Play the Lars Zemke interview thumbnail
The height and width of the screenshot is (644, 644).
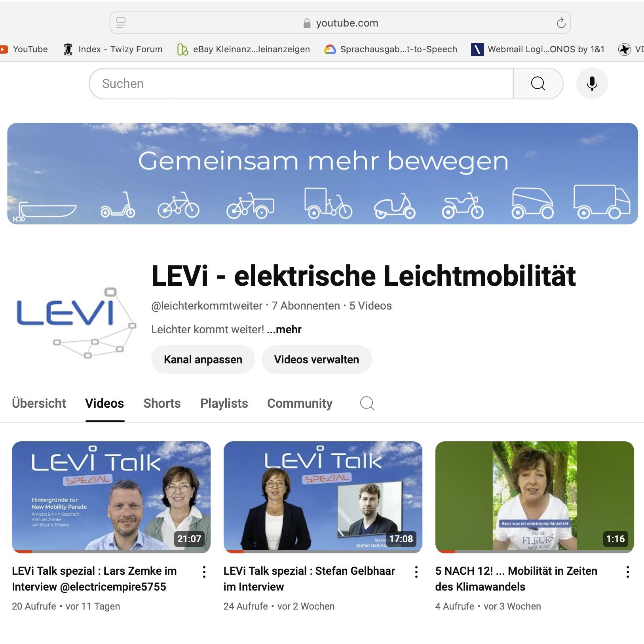[x=111, y=497]
